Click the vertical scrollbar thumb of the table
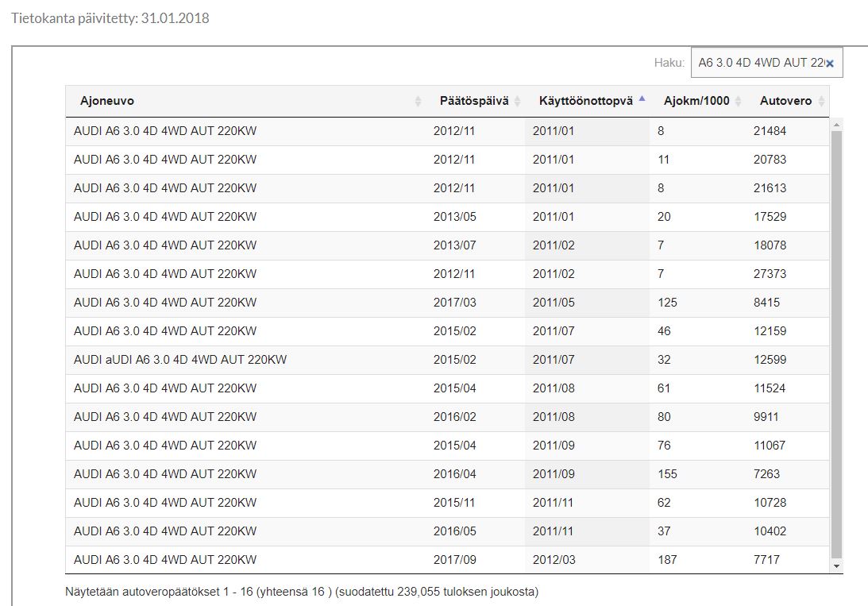 tap(835, 342)
